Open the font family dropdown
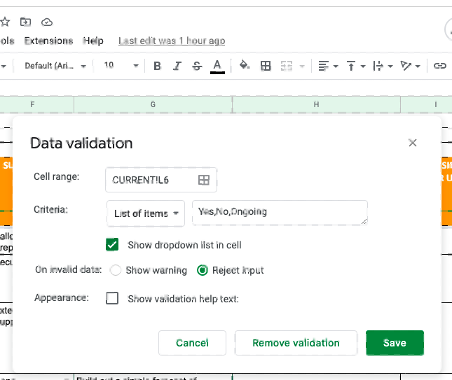This screenshot has width=452, height=380. pos(55,66)
